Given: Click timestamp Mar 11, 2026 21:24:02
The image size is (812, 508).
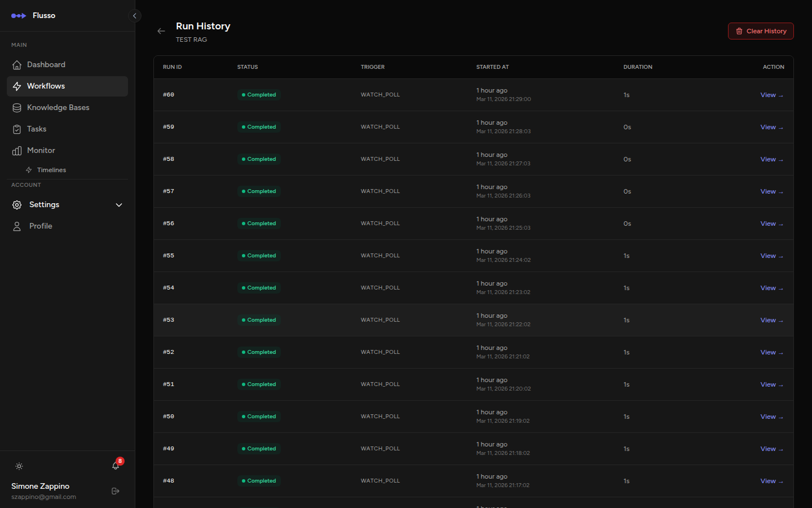Looking at the screenshot, I should click(x=504, y=260).
